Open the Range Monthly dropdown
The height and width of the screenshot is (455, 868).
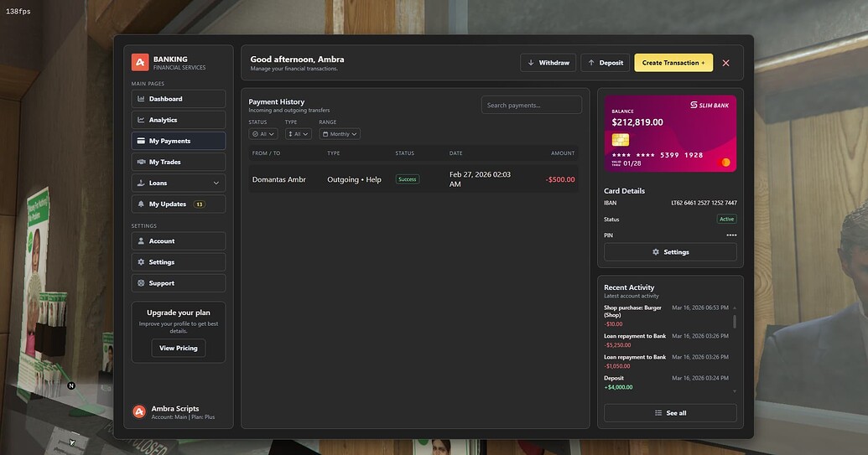coord(340,134)
